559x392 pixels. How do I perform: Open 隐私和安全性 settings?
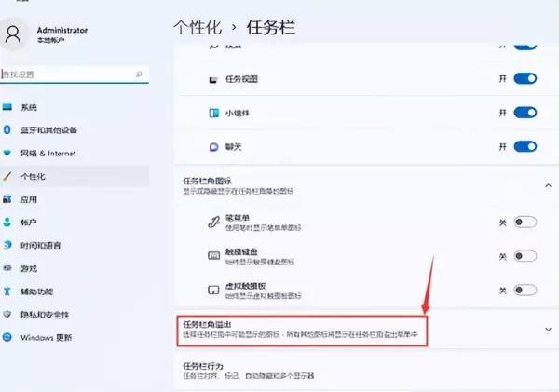75,315
